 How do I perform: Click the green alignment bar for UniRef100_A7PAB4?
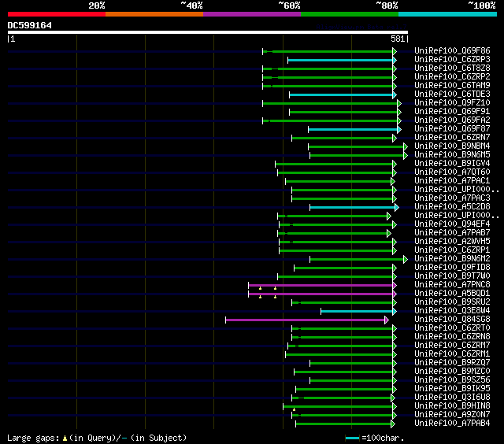[343, 424]
